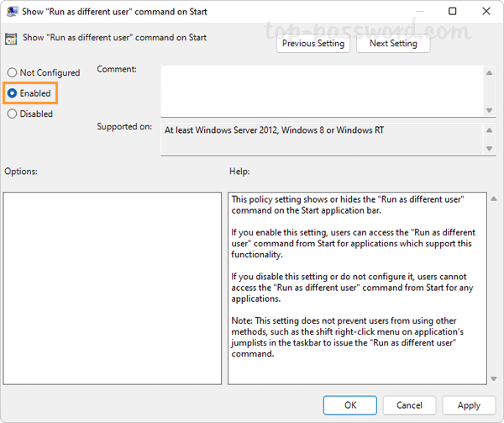Go to Previous Setting
The image size is (504, 423).
[312, 43]
